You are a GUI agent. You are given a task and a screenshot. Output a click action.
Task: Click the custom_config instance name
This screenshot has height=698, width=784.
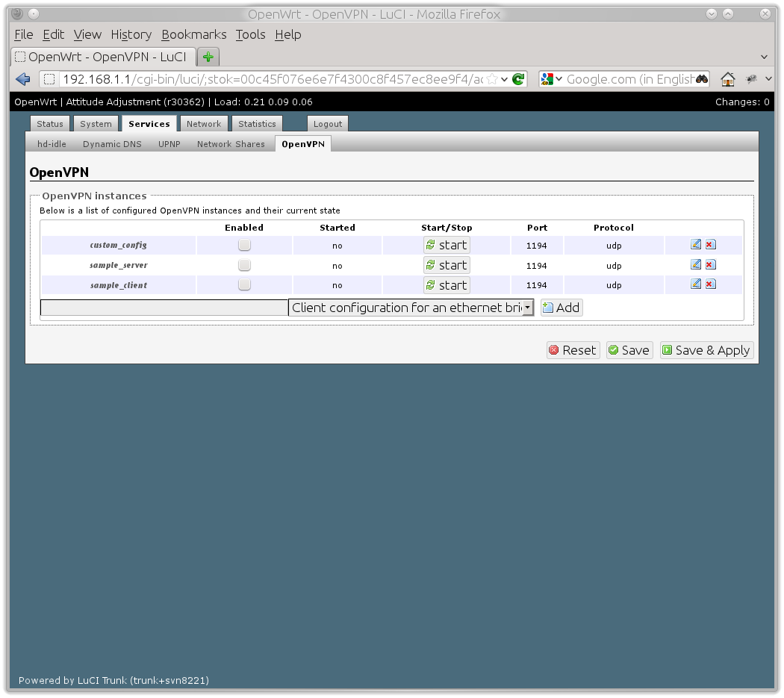coord(118,245)
